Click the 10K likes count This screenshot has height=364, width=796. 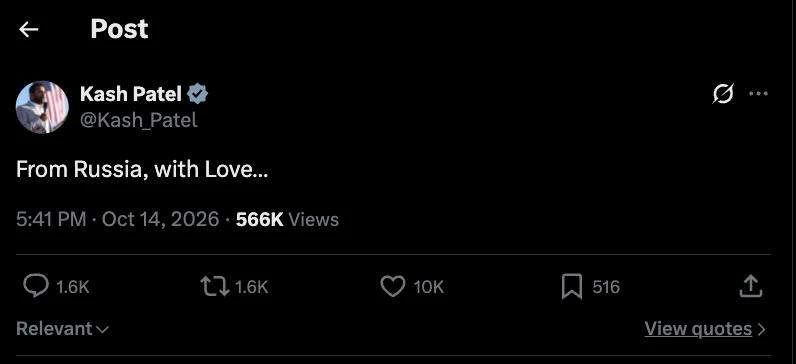click(428, 287)
